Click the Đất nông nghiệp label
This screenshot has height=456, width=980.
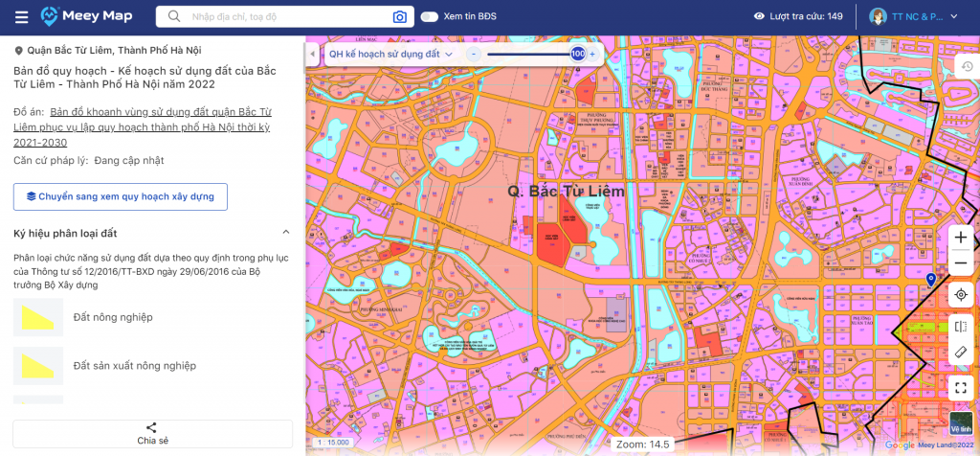tap(113, 317)
